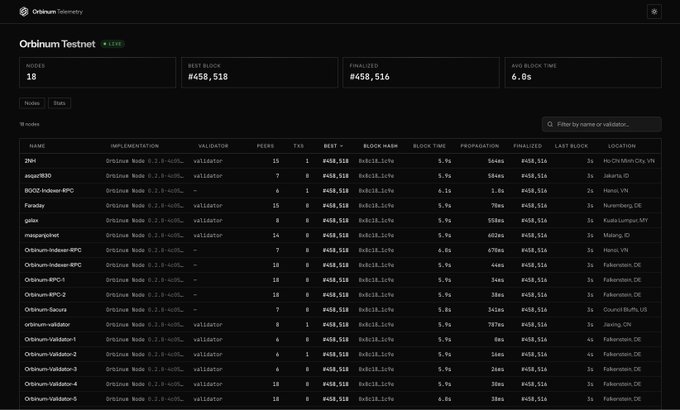The width and height of the screenshot is (680, 410).
Task: Select the Orbinum-Validator-2 node name
Action: [50, 354]
